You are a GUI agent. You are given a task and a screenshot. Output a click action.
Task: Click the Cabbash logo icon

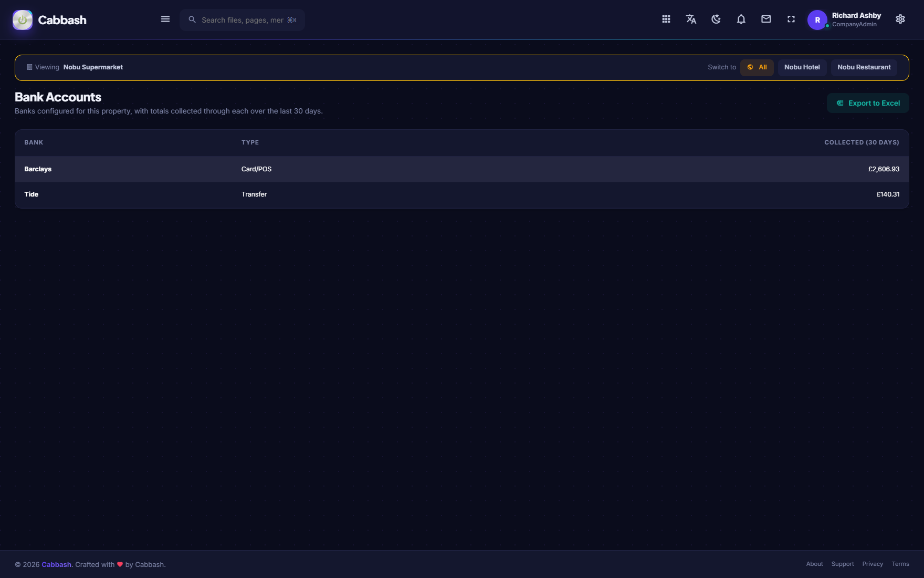tap(23, 20)
